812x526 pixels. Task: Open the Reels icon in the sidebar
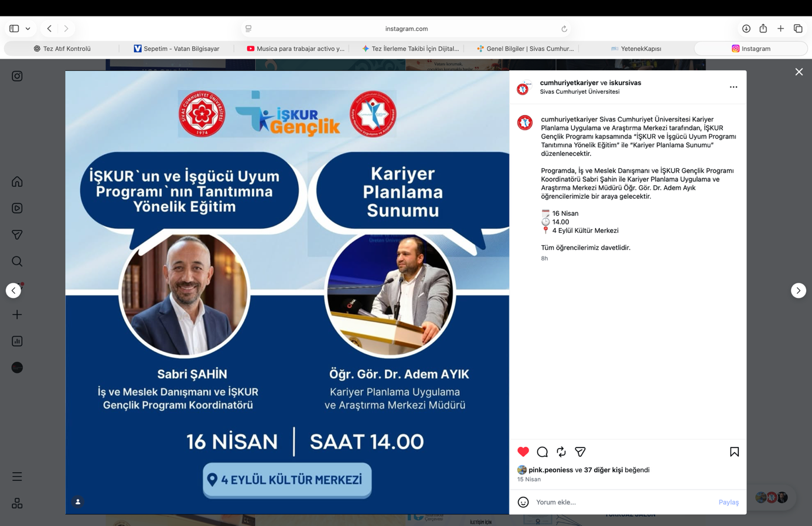(17, 208)
